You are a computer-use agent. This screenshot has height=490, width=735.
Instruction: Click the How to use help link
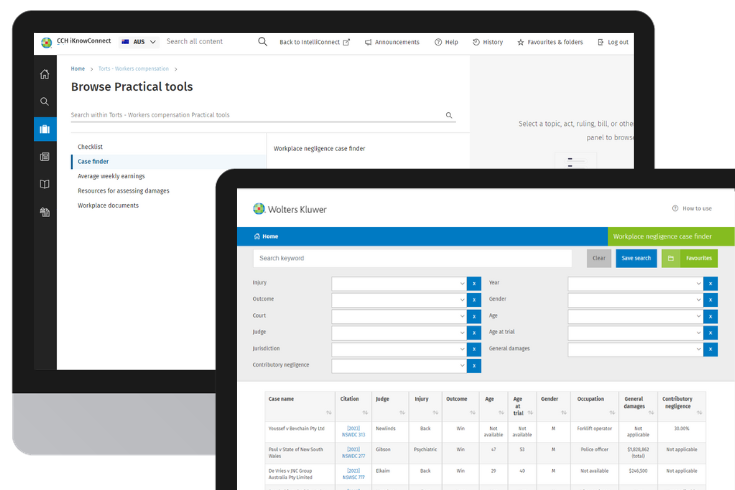pos(692,208)
